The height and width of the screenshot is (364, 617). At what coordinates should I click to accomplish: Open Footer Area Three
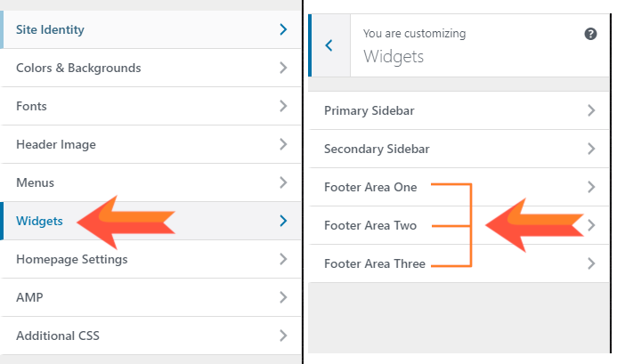[459, 263]
